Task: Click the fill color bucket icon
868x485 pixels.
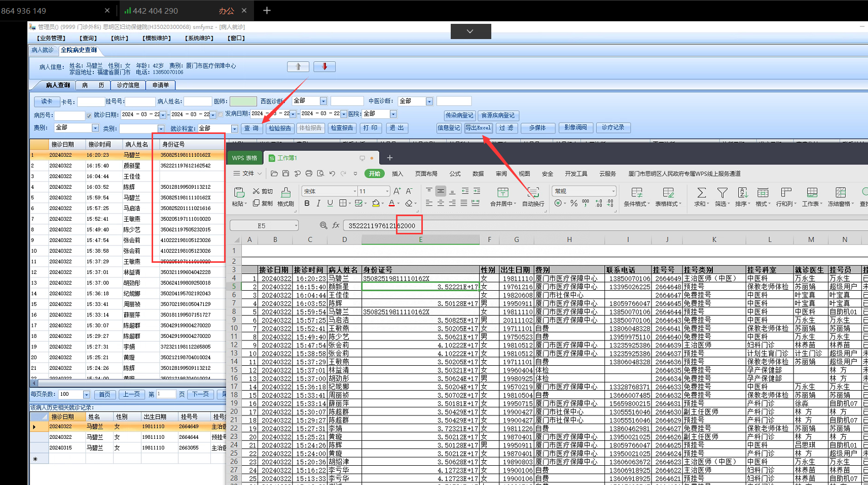Action: 376,203
